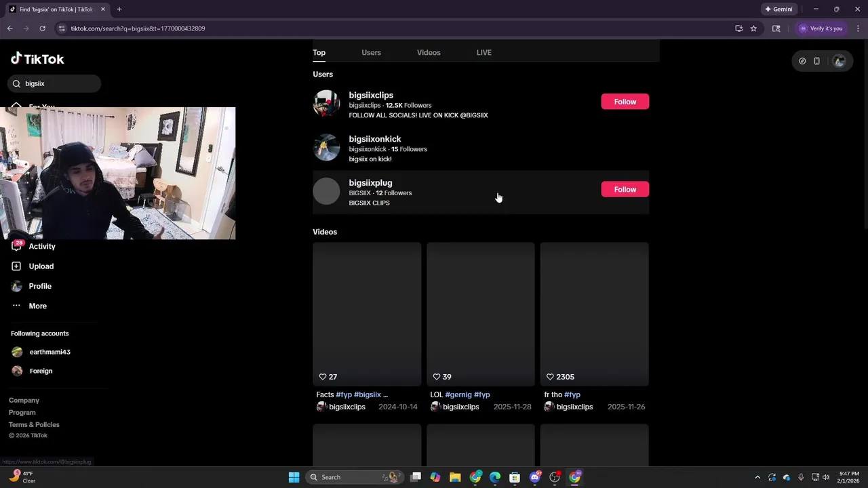Open a new browser tab with the plus
Screen dimensions: 868x488
tap(119, 9)
